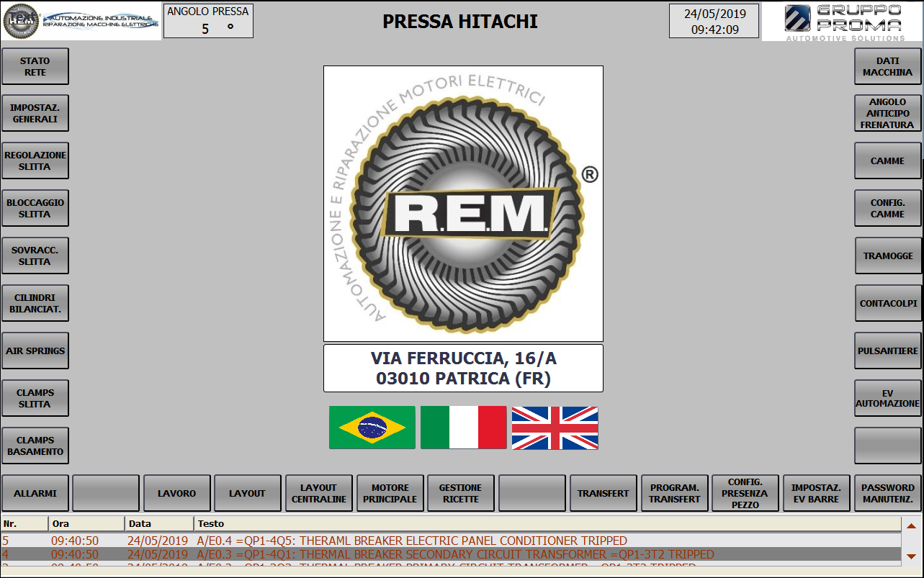Go to the TRANSFERT page
This screenshot has width=924, height=578.
[604, 494]
